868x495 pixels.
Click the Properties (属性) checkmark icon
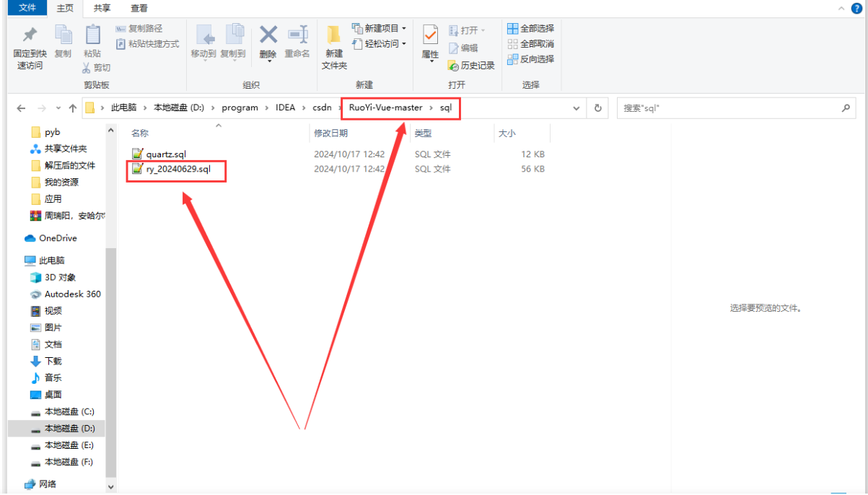coord(431,35)
